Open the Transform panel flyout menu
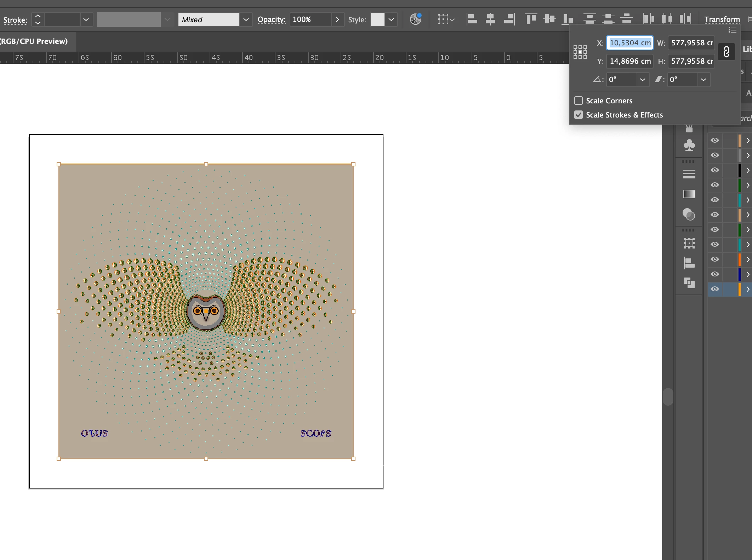 click(x=733, y=30)
